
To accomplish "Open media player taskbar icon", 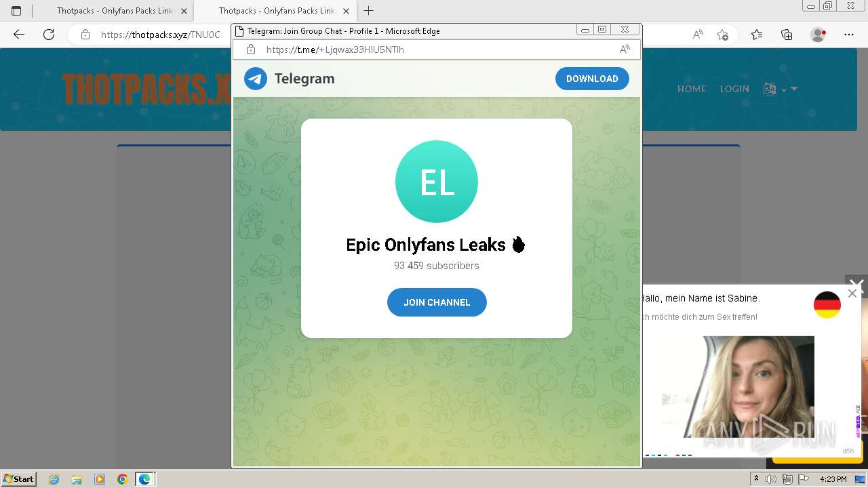I will pos(100,479).
